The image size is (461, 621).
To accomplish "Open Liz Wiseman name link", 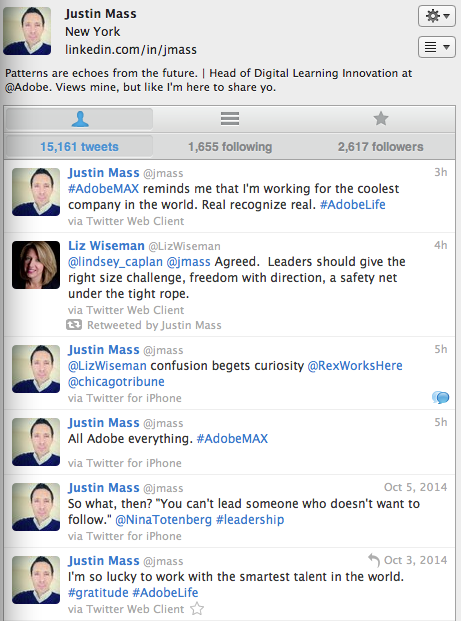I will (x=106, y=246).
